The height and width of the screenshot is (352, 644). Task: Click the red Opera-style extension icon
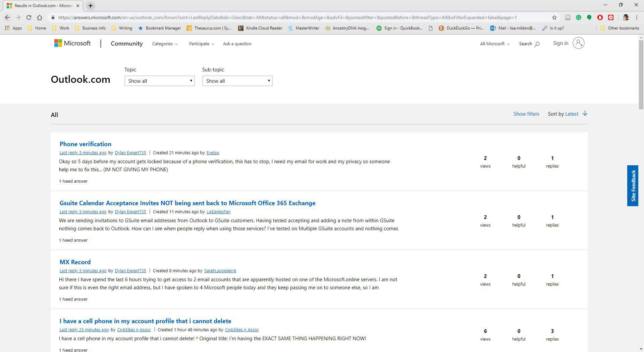pos(600,17)
